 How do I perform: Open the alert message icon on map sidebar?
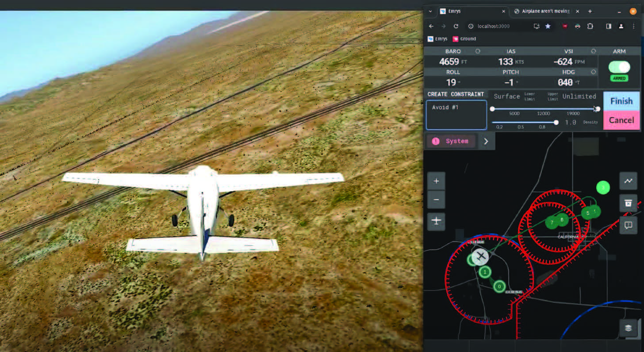click(x=628, y=225)
